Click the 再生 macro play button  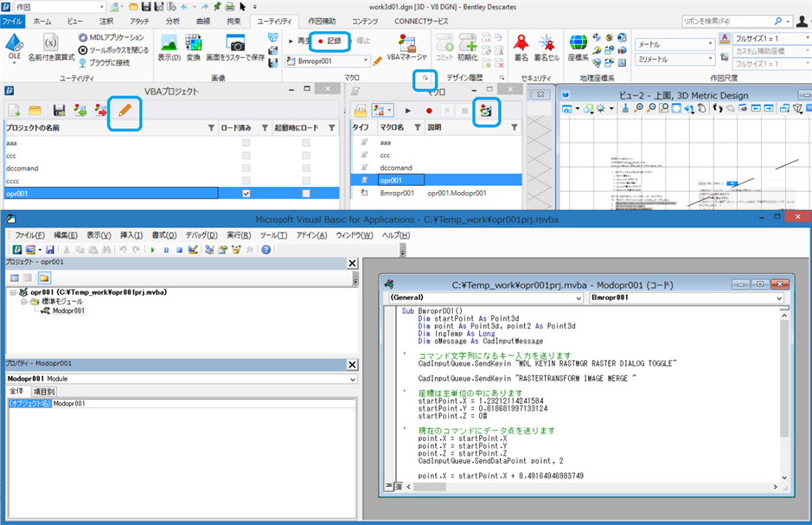[299, 41]
